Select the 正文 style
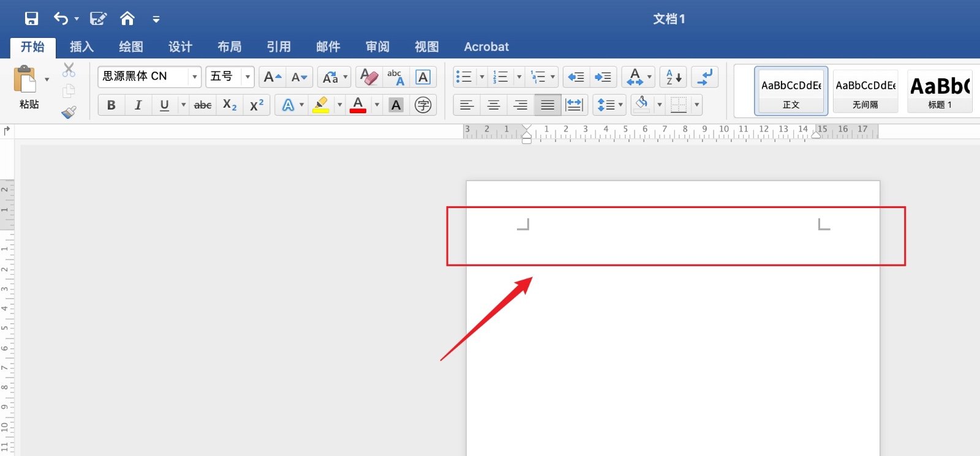Screen dimensions: 980x456 (791, 91)
